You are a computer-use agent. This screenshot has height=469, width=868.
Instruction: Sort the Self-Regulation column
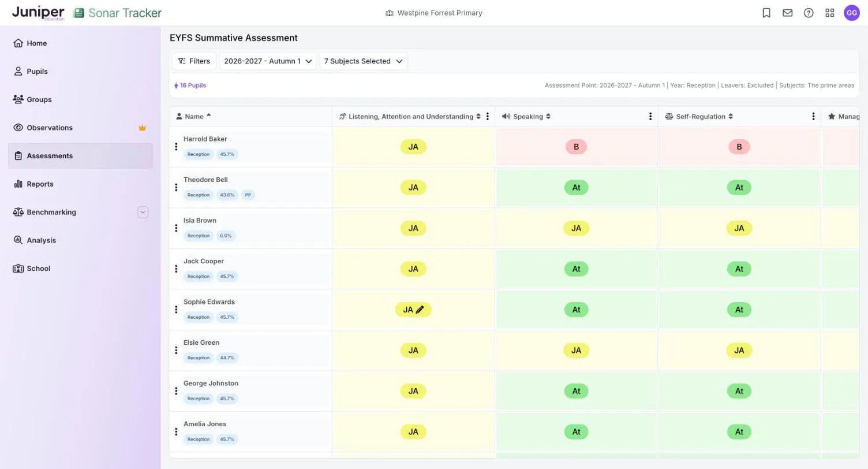click(x=731, y=116)
